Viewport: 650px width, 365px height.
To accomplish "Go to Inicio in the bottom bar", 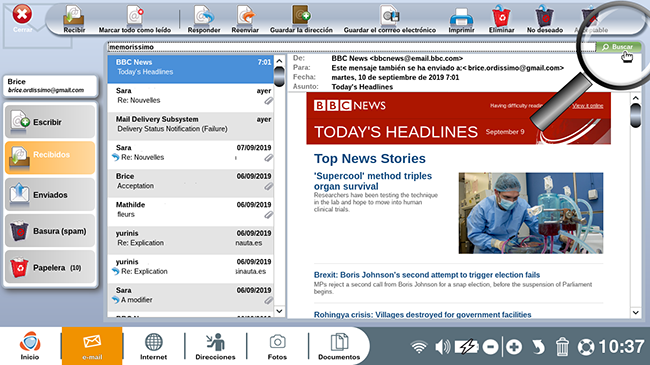I will (x=30, y=346).
